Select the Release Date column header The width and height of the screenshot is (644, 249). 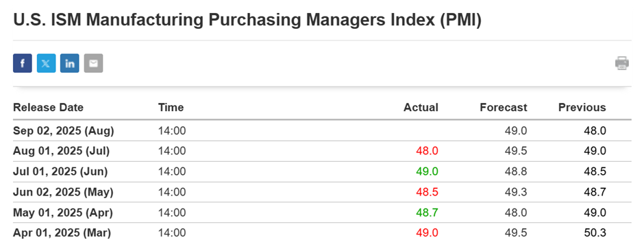(48, 108)
